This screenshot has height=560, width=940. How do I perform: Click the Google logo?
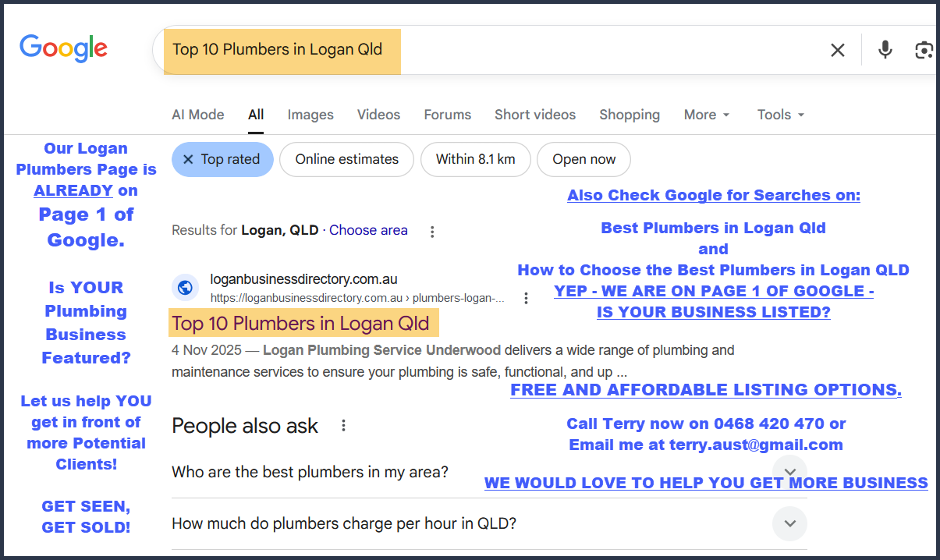point(63,48)
